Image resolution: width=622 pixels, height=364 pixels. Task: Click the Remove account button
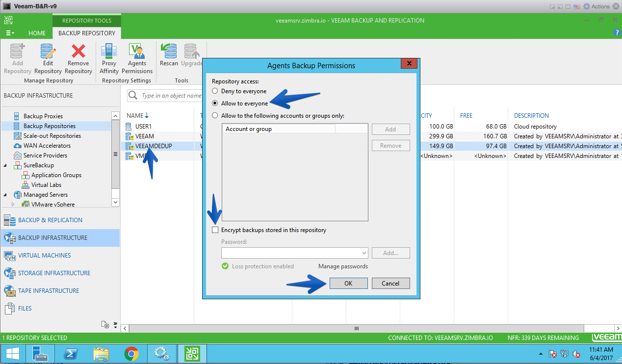[x=390, y=146]
